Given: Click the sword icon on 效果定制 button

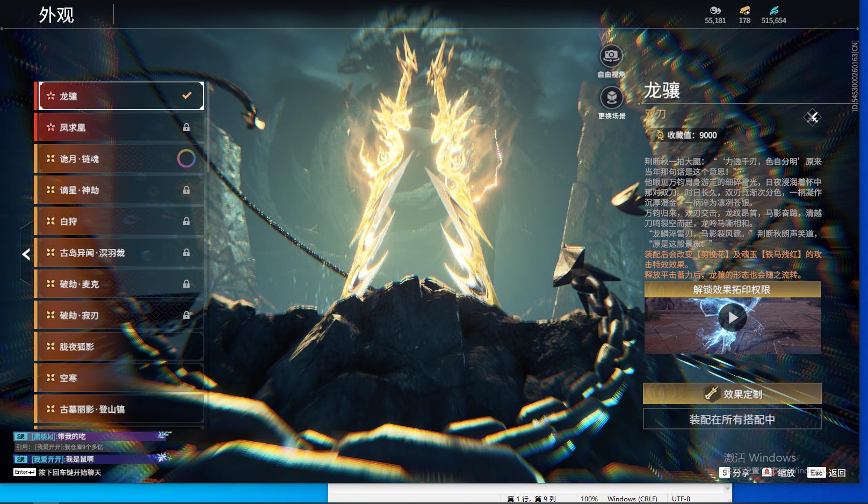Looking at the screenshot, I should (711, 393).
